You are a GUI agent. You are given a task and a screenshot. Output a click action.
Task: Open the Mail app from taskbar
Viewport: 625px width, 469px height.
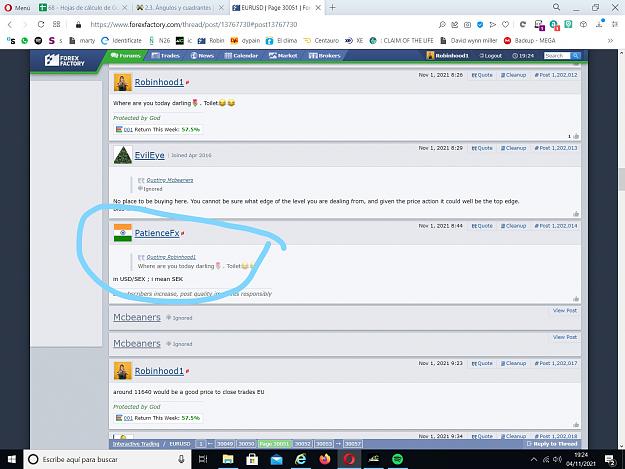click(x=276, y=459)
